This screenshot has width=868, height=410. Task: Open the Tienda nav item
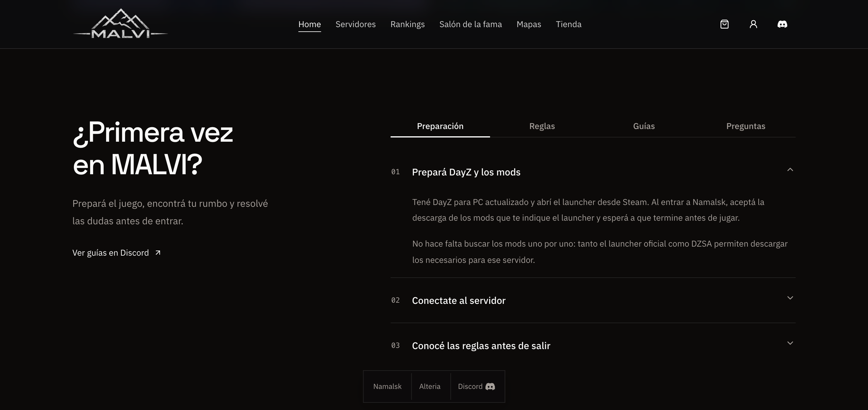568,24
